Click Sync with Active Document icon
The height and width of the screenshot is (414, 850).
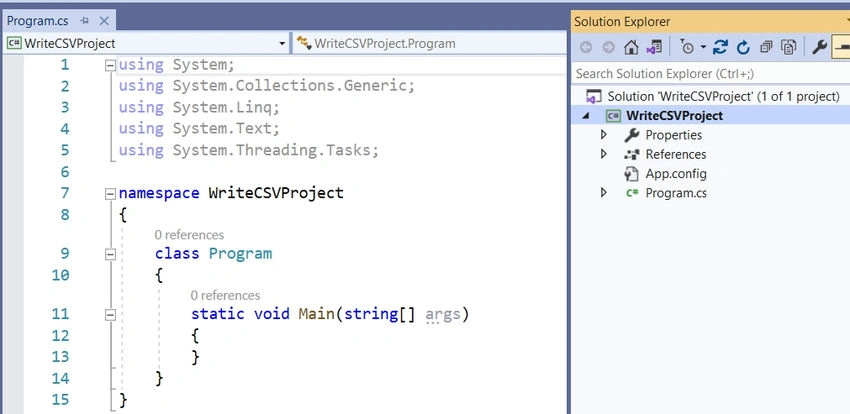720,47
